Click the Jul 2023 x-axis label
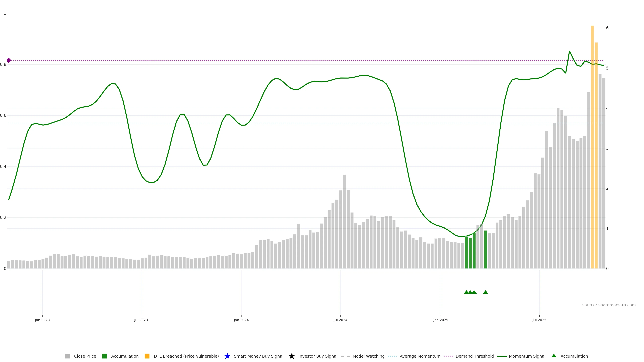 point(141,320)
